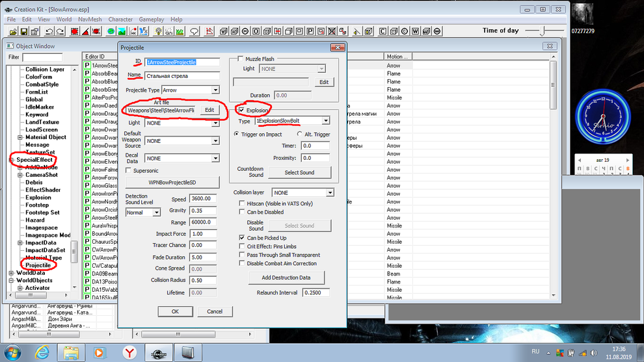Select the Alt. Trigger radio button
The width and height of the screenshot is (644, 362).
pos(300,134)
